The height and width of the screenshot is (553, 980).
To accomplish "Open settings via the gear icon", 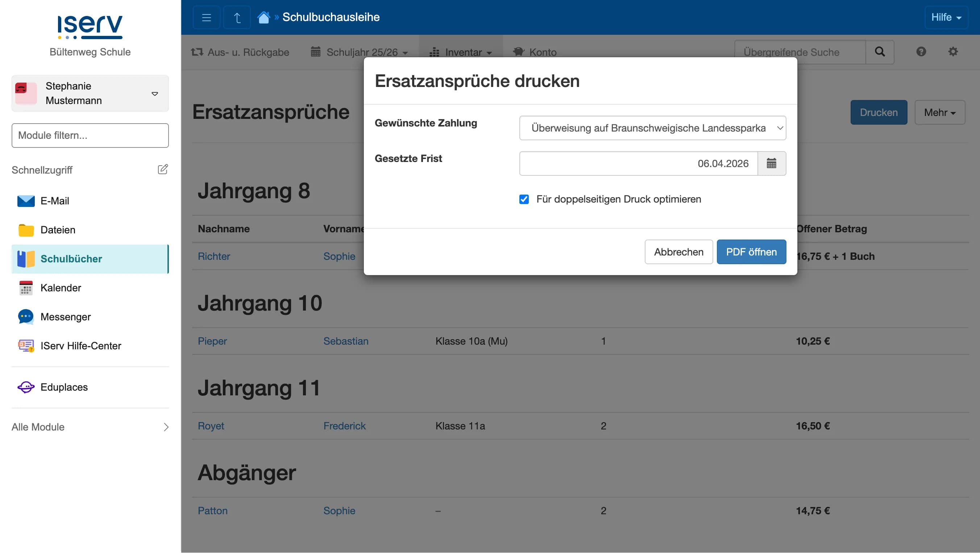I will point(954,52).
